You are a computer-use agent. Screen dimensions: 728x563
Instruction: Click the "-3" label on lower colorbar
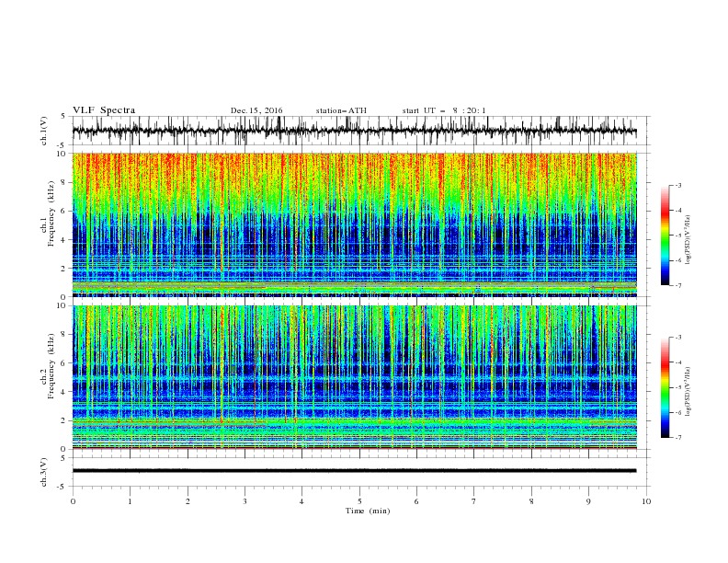tap(678, 338)
